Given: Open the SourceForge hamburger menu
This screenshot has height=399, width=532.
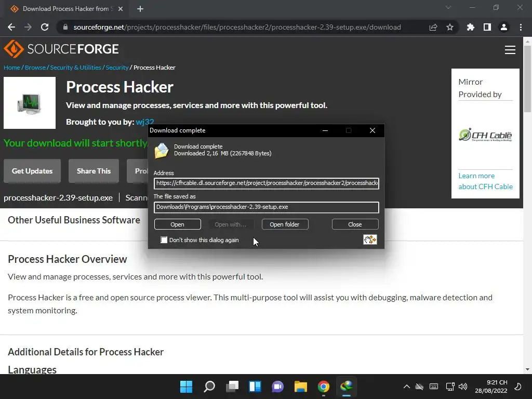Looking at the screenshot, I should (x=510, y=50).
